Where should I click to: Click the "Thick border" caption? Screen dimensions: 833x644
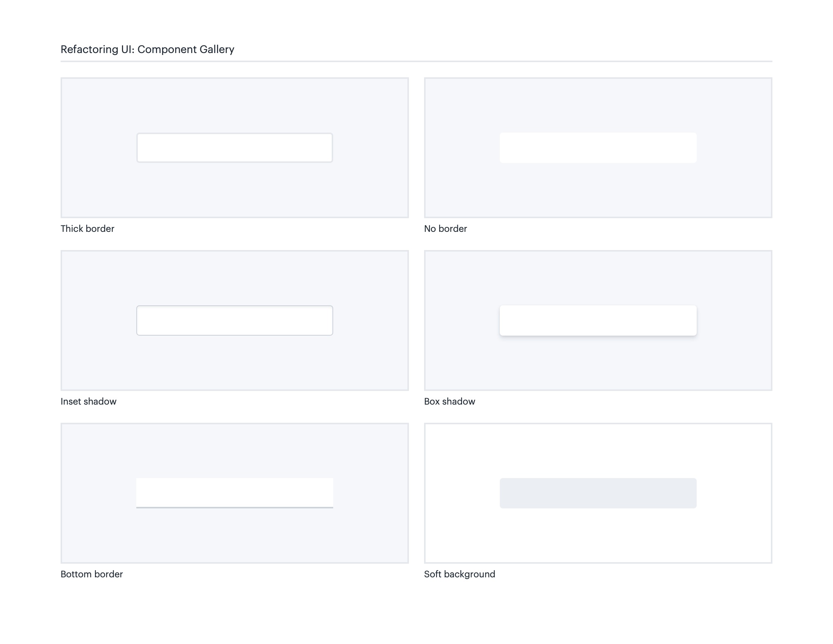(x=87, y=228)
